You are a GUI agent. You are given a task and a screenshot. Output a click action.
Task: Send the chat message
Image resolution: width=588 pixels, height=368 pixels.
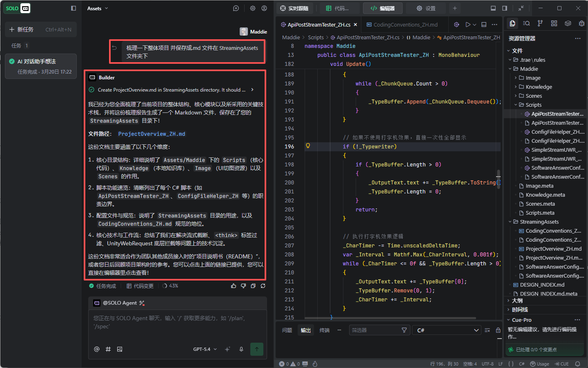coord(257,349)
